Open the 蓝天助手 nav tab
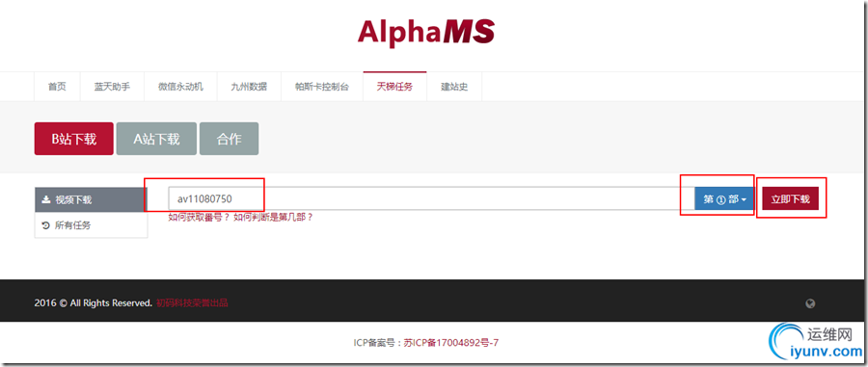The image size is (868, 367). click(x=112, y=87)
